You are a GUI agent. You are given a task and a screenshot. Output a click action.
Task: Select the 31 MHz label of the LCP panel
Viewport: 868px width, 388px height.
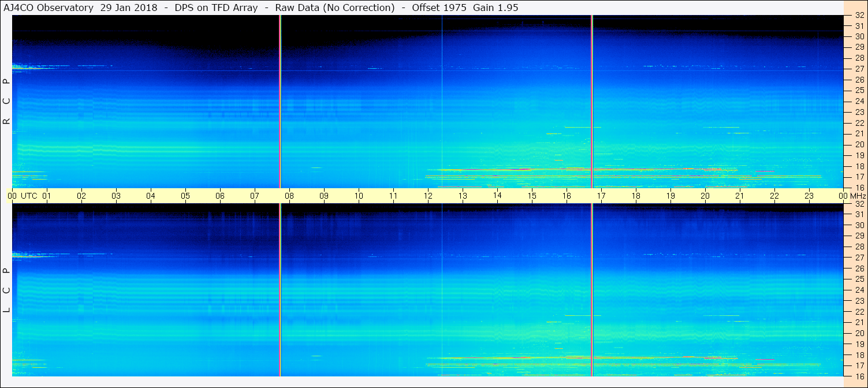click(859, 214)
